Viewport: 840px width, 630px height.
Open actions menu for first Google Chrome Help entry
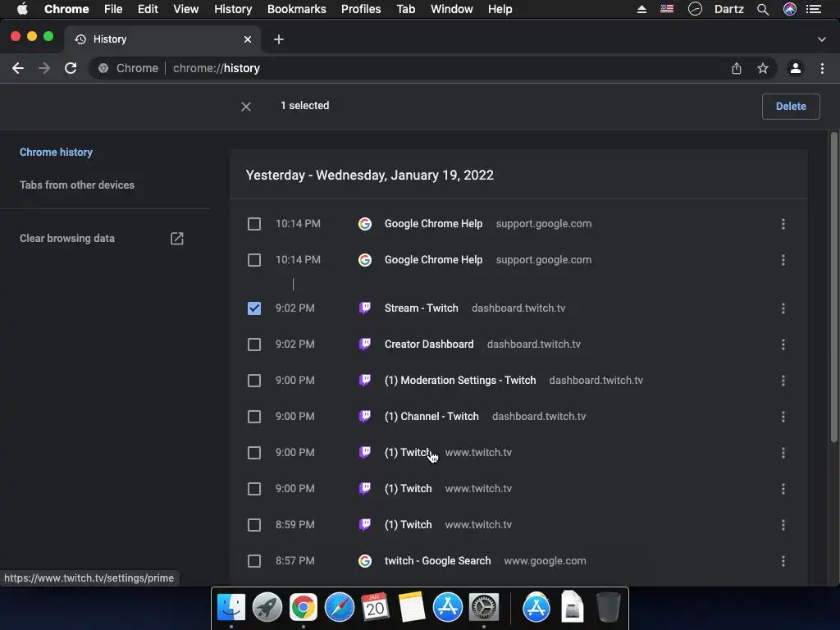coord(783,224)
